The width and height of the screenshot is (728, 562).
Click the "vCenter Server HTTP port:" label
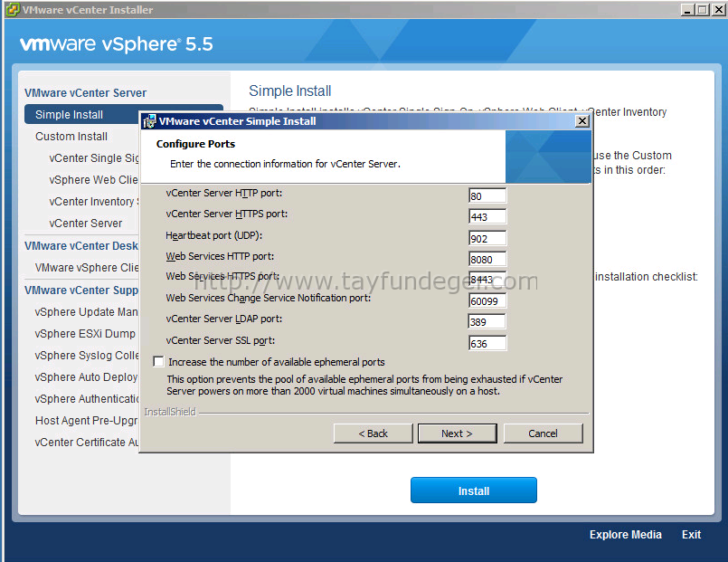[223, 193]
